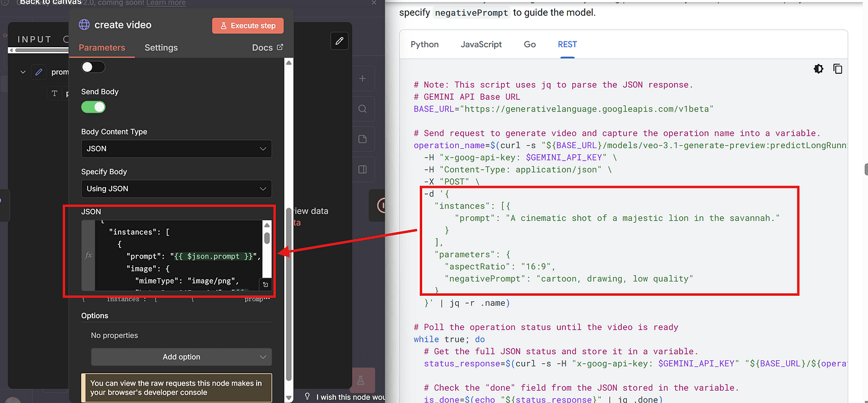Viewport: 868px width, 403px height.
Task: Open the Specify Body dropdown
Action: pyautogui.click(x=176, y=188)
